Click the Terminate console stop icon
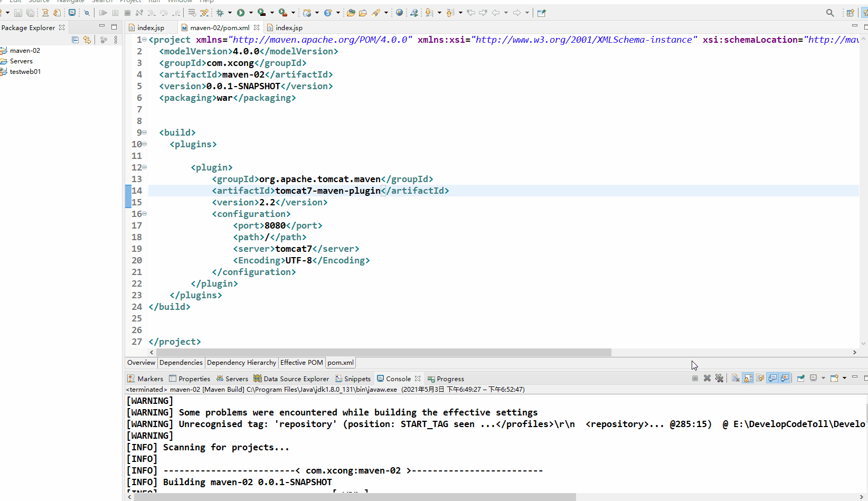 pos(695,378)
